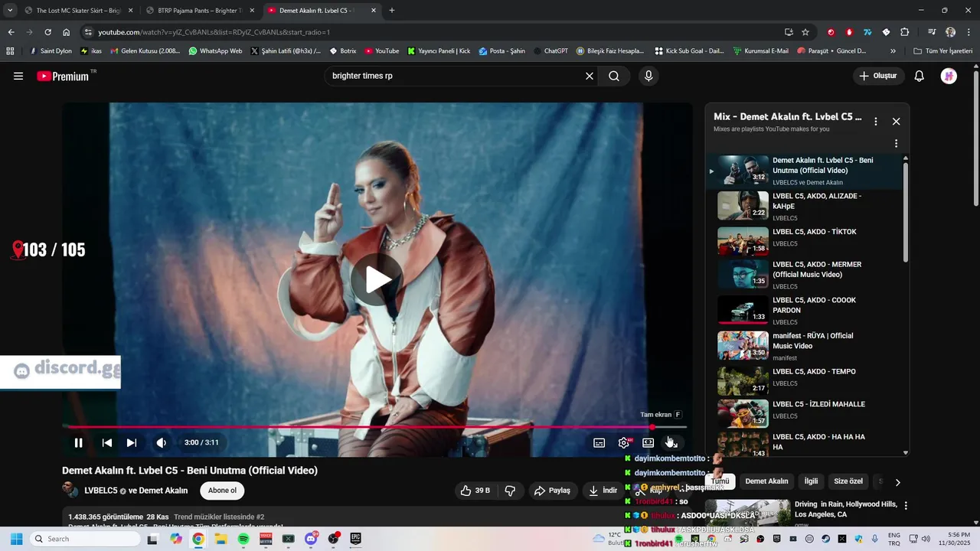Bookmark this page with star icon
The height and width of the screenshot is (551, 980).
point(805,32)
